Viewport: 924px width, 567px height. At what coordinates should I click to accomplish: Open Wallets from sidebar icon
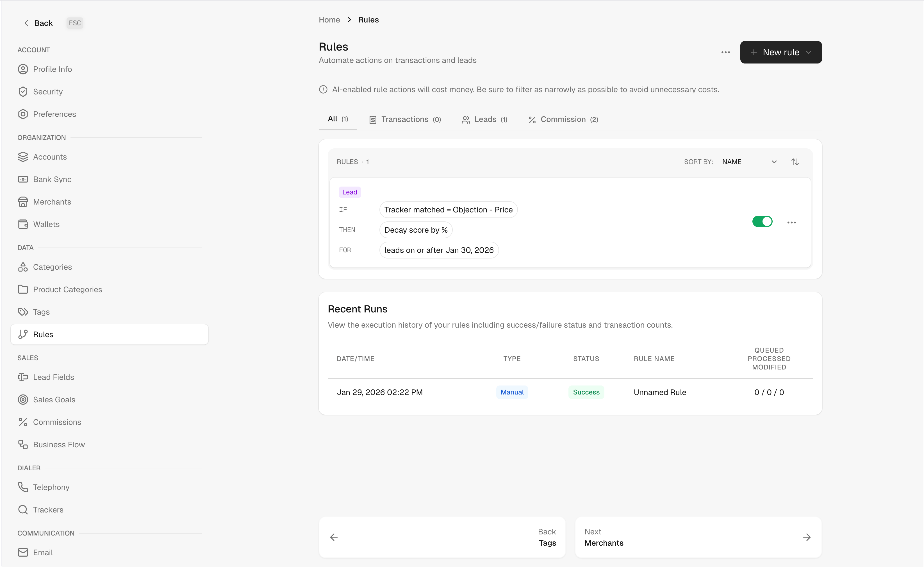(x=23, y=224)
